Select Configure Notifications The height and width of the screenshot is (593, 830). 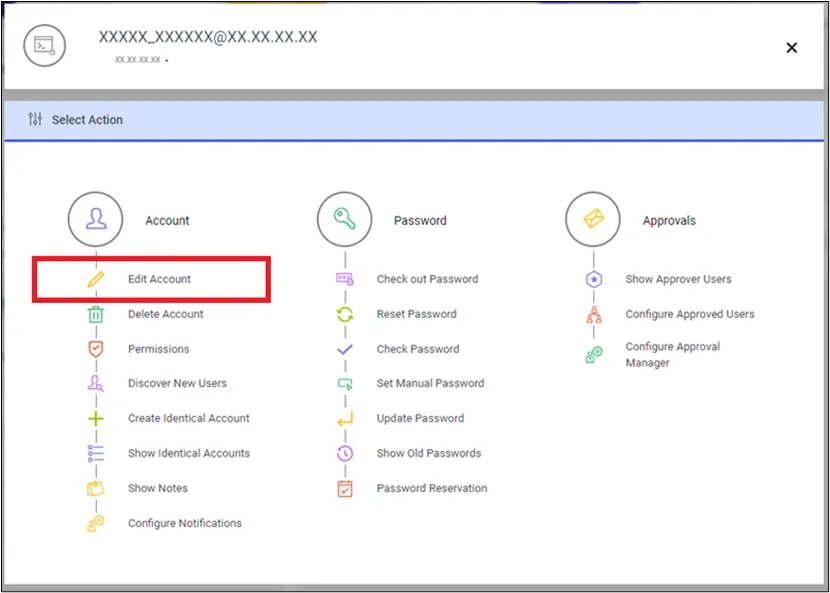185,523
